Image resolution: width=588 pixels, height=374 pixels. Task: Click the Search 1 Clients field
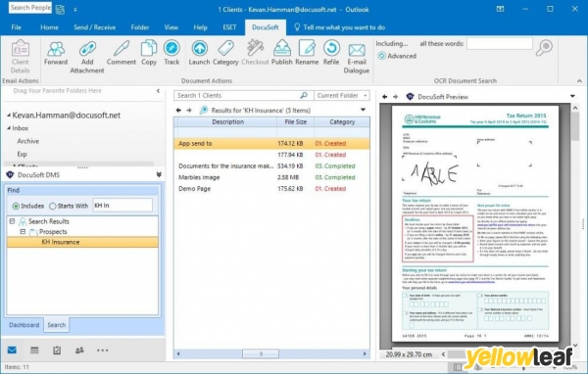243,96
